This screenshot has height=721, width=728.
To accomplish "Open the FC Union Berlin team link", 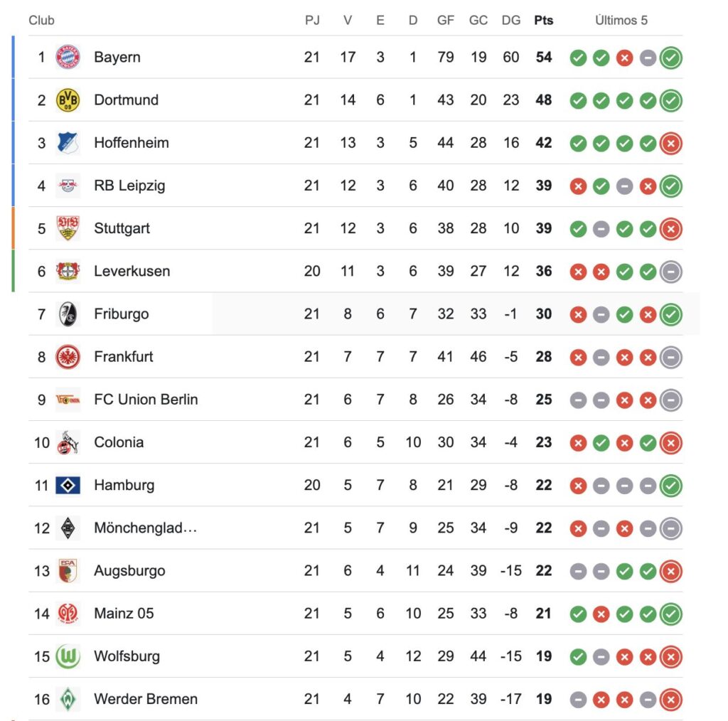I will [x=146, y=400].
